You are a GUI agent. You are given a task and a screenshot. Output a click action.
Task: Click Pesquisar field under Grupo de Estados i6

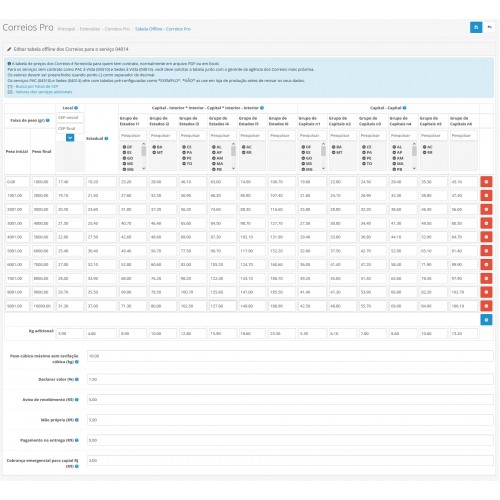(x=282, y=136)
